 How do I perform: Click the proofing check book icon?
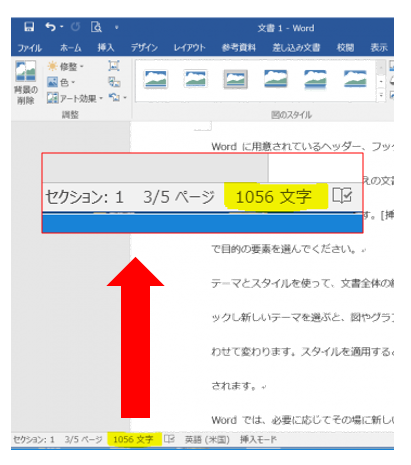click(x=169, y=439)
